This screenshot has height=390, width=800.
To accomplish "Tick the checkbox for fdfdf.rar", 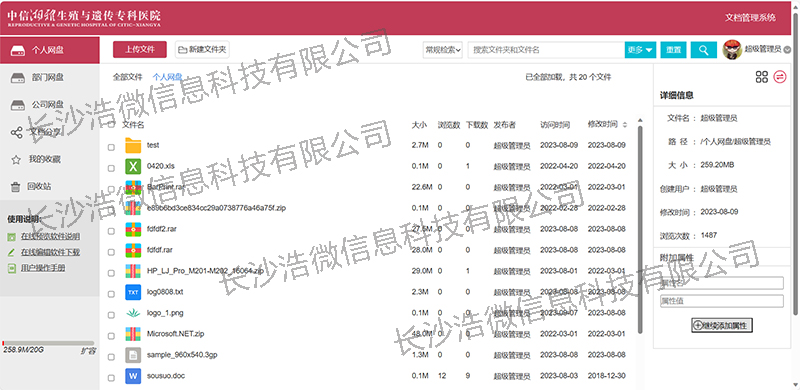I will tap(111, 252).
